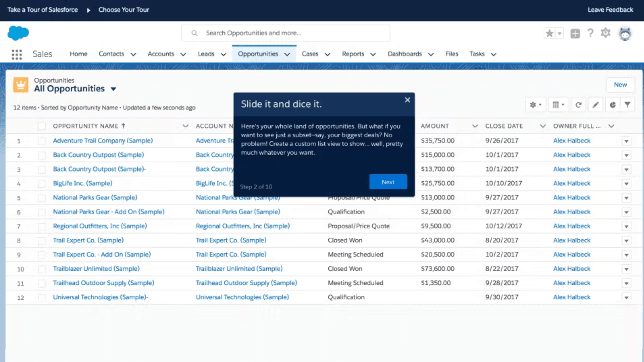
Task: Click Choose Your Tour link
Action: (124, 10)
